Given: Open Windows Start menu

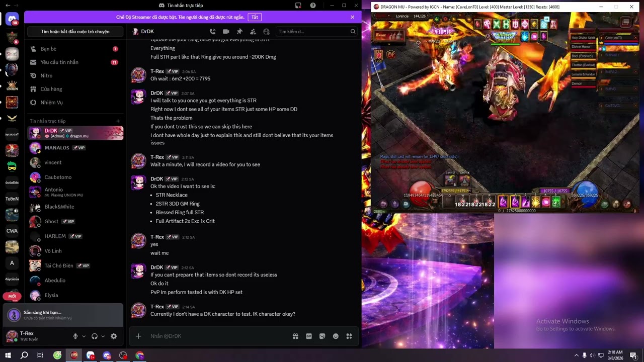Looking at the screenshot, I should pos(8,355).
